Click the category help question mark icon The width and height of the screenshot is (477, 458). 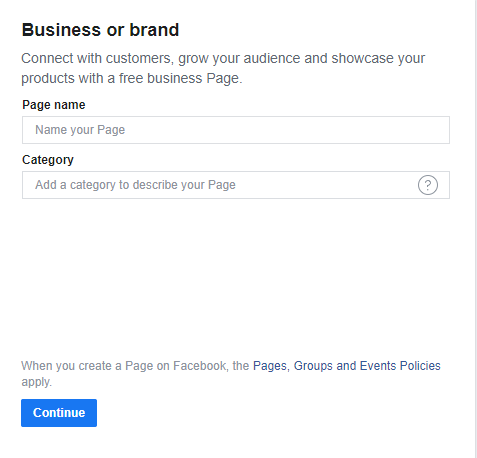click(x=428, y=185)
